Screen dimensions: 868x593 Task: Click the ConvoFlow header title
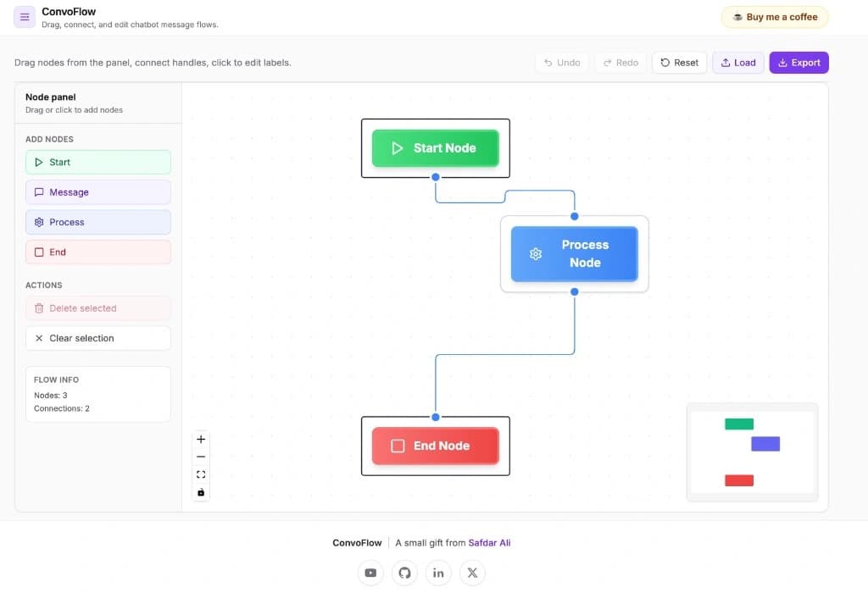pos(69,12)
